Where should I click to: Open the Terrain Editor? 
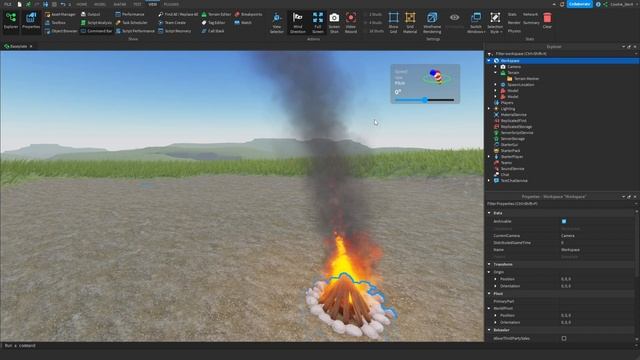point(216,14)
